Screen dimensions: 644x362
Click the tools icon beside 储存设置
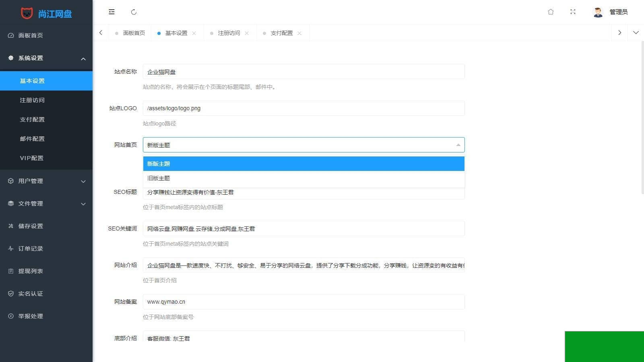(x=11, y=226)
